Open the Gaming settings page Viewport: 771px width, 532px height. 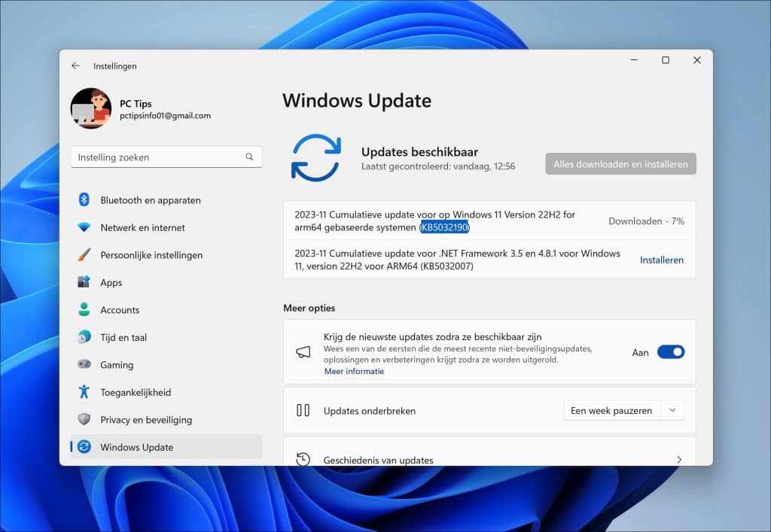click(x=166, y=365)
